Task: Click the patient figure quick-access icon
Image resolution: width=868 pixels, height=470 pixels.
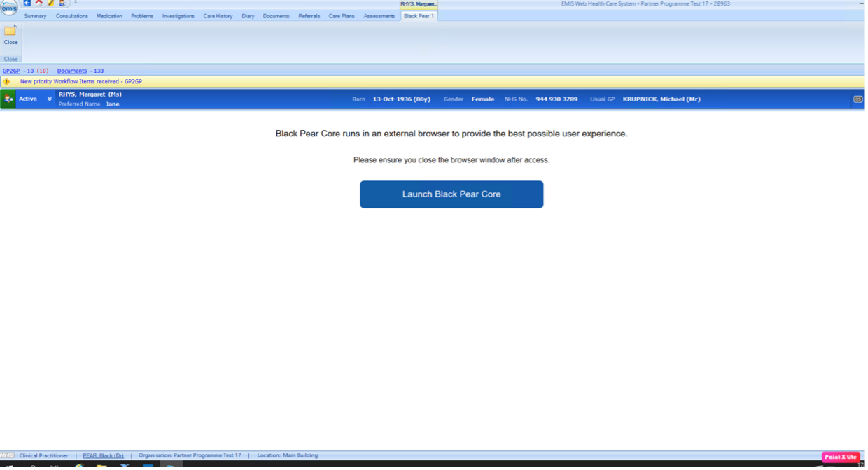Action: pos(62,3)
